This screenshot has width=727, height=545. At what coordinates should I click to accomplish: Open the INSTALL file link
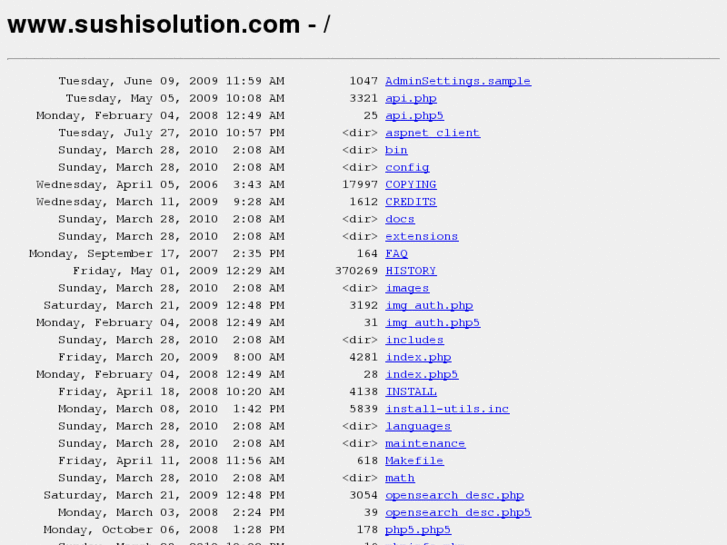pyautogui.click(x=410, y=391)
